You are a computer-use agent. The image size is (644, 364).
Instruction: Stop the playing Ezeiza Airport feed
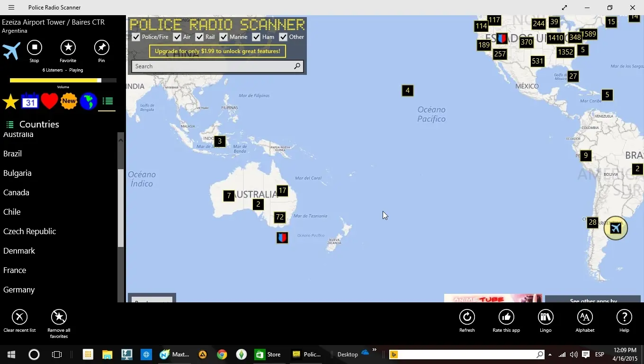(34, 47)
